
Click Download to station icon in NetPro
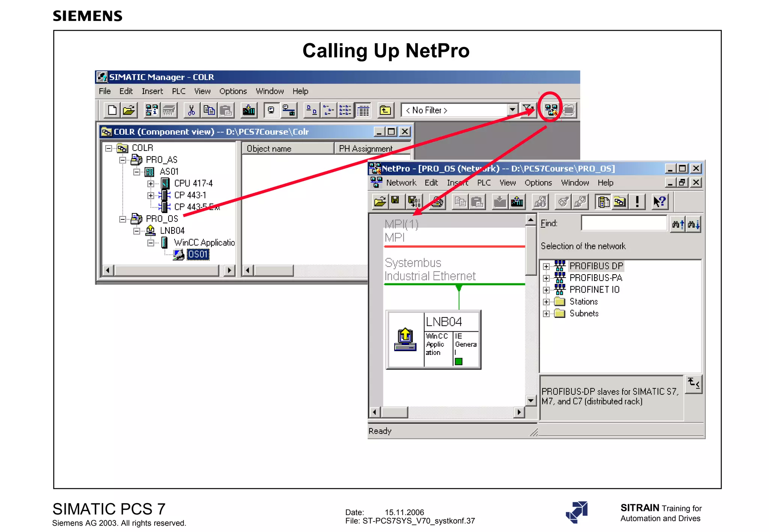[500, 202]
